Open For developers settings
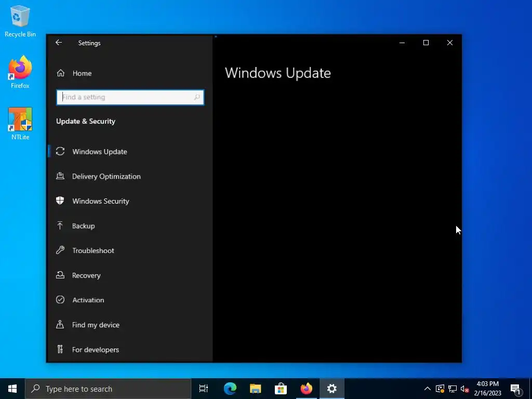This screenshot has width=532, height=399. (x=130, y=350)
